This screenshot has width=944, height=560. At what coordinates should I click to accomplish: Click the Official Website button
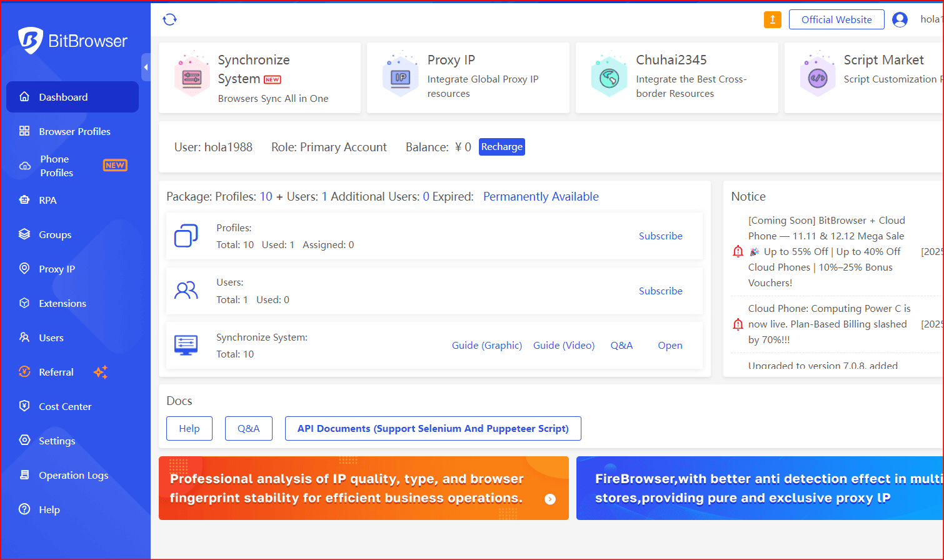click(x=836, y=19)
